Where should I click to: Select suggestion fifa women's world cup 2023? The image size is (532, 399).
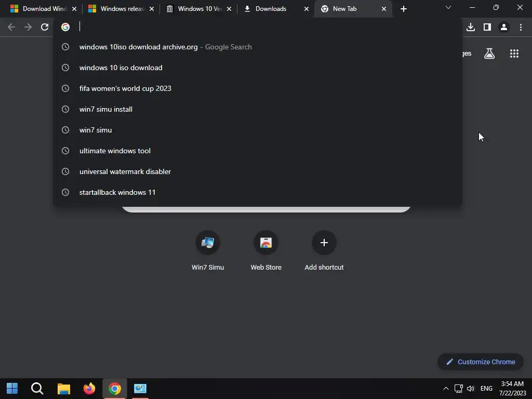[x=258, y=88]
